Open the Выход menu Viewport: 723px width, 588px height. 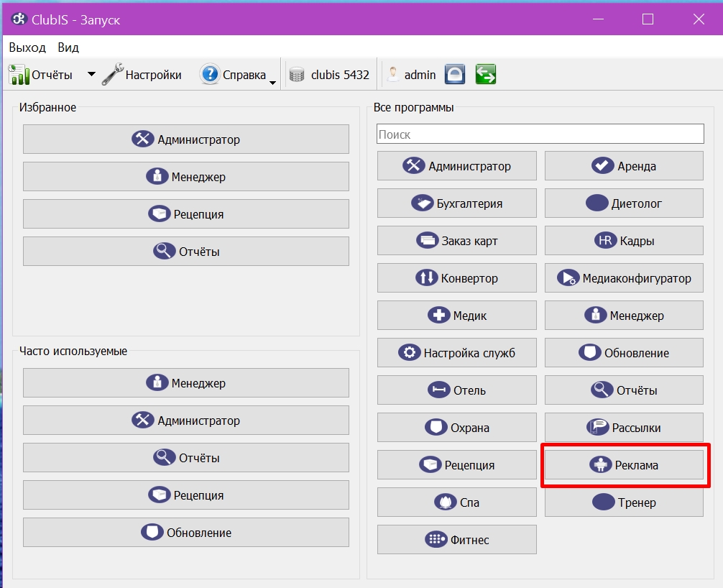point(27,47)
